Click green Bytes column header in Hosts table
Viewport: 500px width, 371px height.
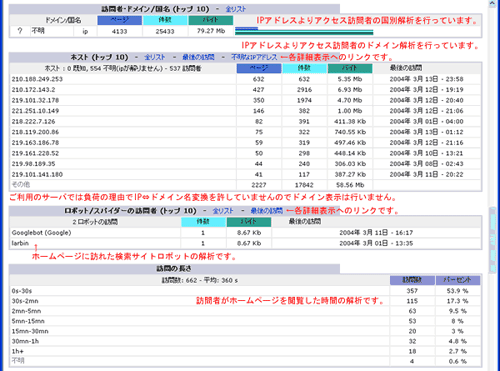(x=350, y=68)
